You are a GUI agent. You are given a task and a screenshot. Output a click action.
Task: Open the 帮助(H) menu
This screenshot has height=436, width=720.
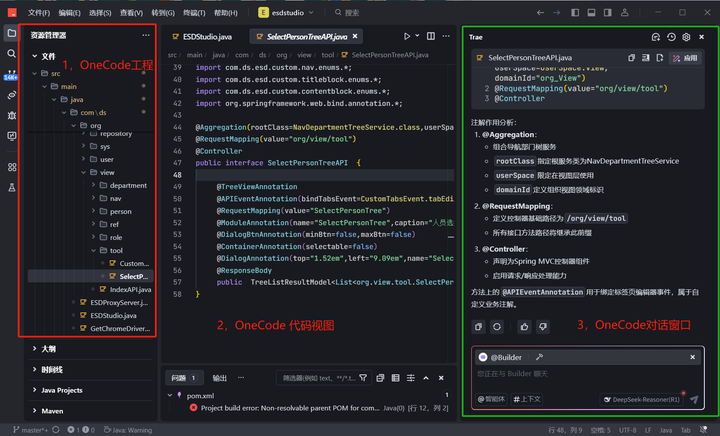(226, 13)
